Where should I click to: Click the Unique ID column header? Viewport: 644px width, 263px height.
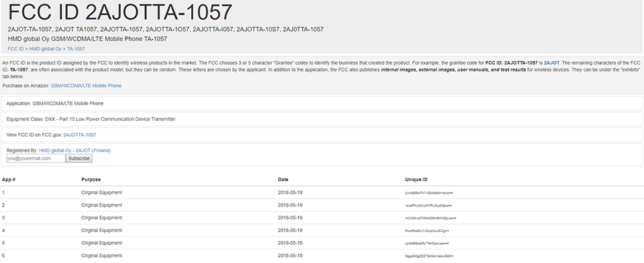tap(416, 180)
